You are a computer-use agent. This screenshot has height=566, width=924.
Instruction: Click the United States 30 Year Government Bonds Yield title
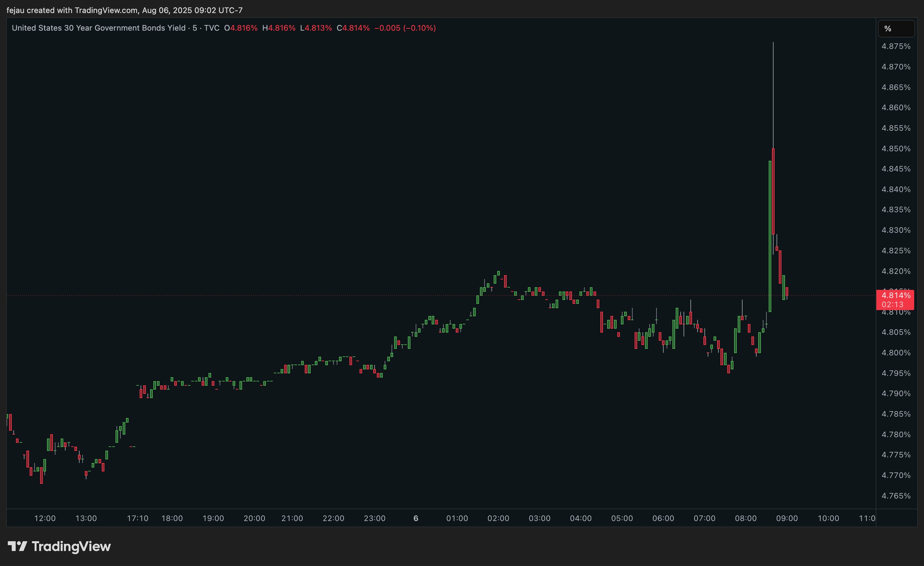[99, 28]
